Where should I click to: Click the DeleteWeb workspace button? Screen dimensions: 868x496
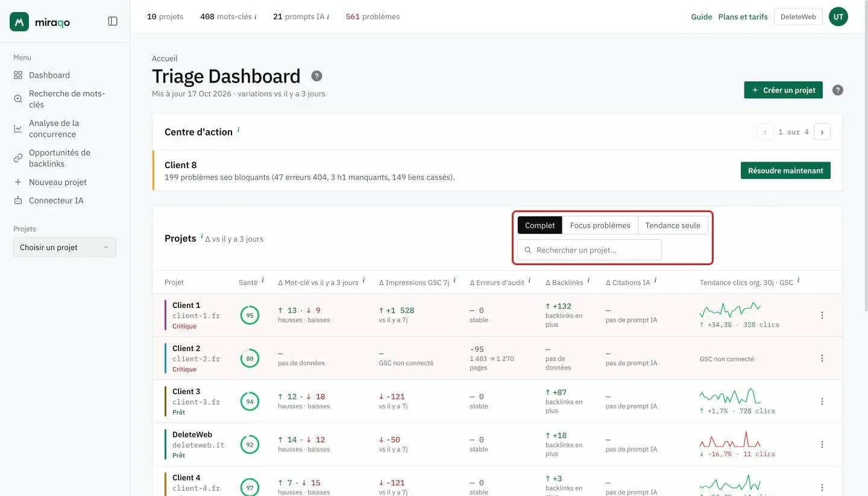click(x=798, y=17)
